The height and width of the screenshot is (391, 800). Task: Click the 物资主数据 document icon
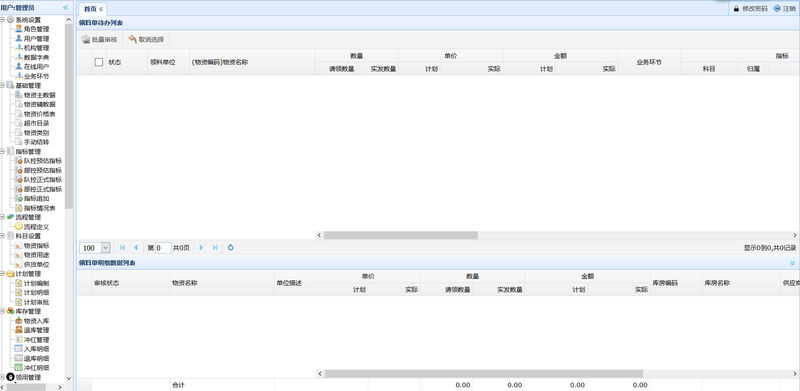click(x=19, y=95)
